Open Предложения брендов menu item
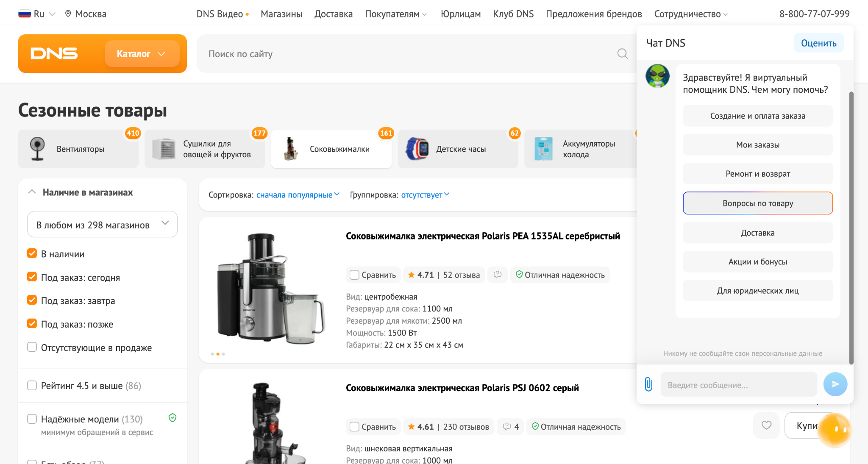868x464 pixels. 594,14
